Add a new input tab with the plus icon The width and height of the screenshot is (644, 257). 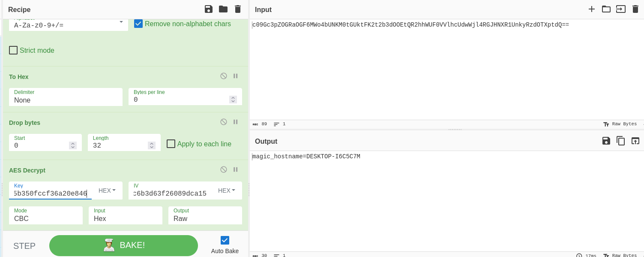(x=592, y=9)
